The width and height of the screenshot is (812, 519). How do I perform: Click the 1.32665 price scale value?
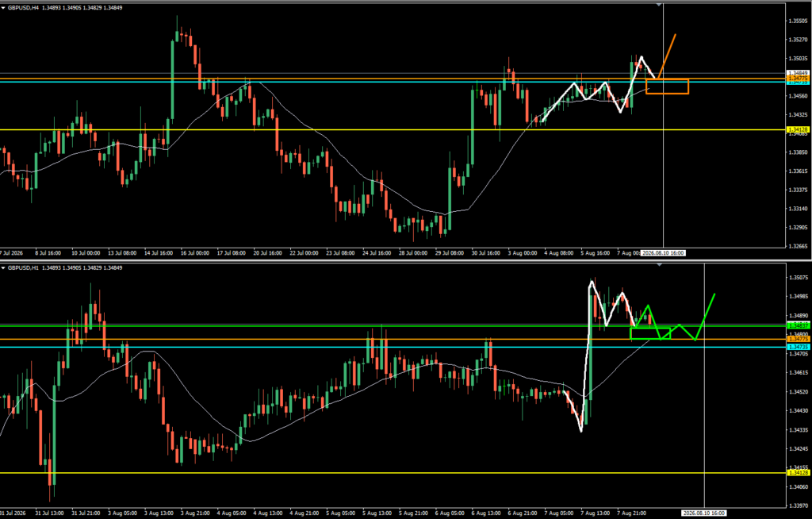click(798, 246)
